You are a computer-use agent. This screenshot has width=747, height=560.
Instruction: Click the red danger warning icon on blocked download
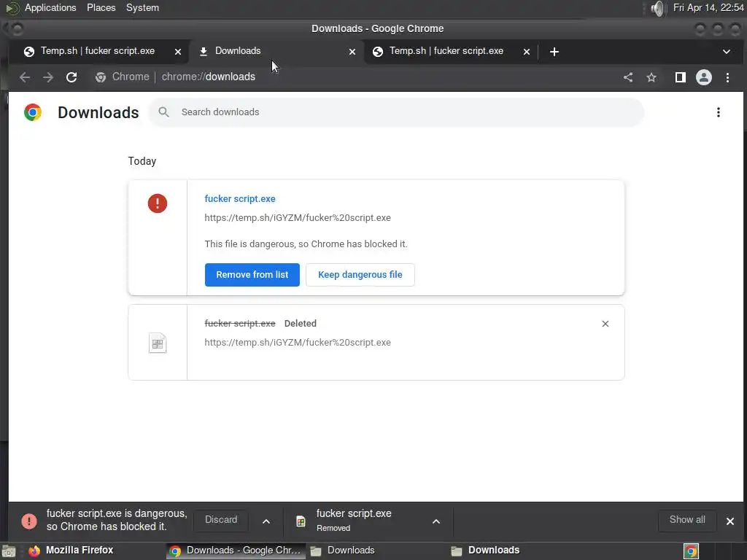click(158, 203)
